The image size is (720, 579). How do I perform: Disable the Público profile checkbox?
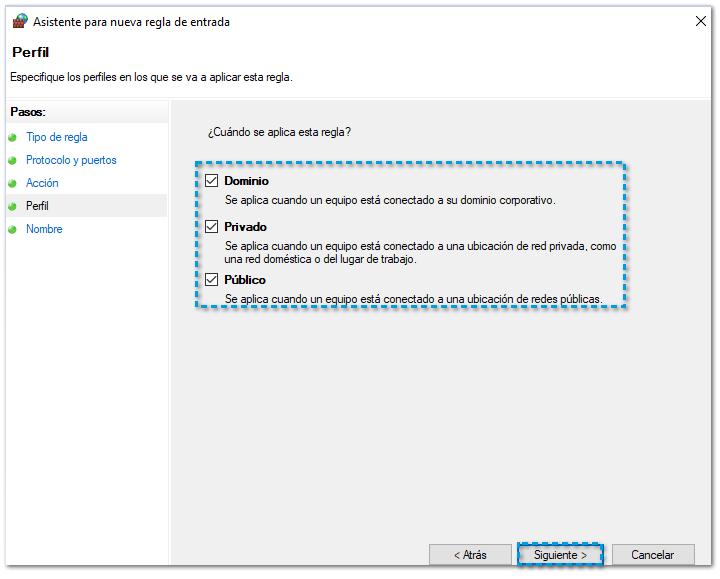pyautogui.click(x=212, y=280)
